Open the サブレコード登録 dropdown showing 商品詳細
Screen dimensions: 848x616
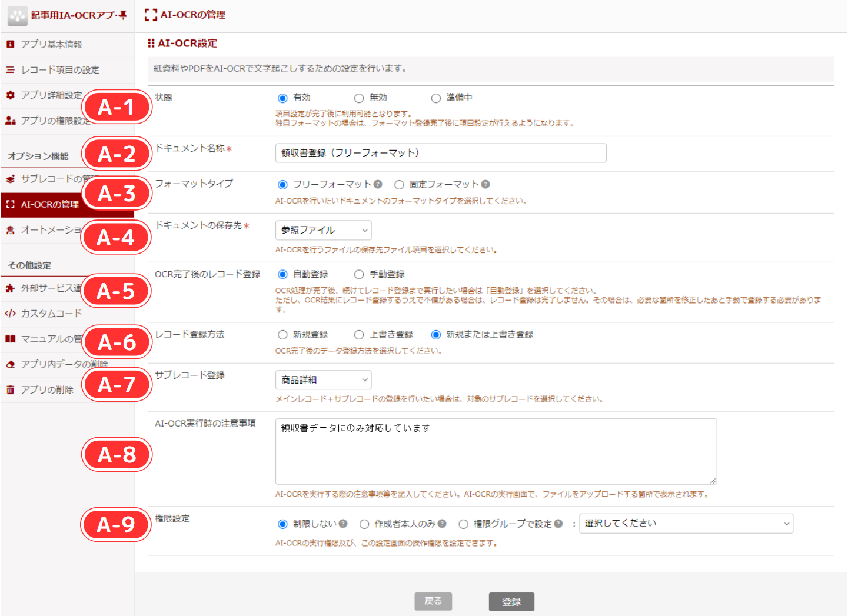coord(323,379)
